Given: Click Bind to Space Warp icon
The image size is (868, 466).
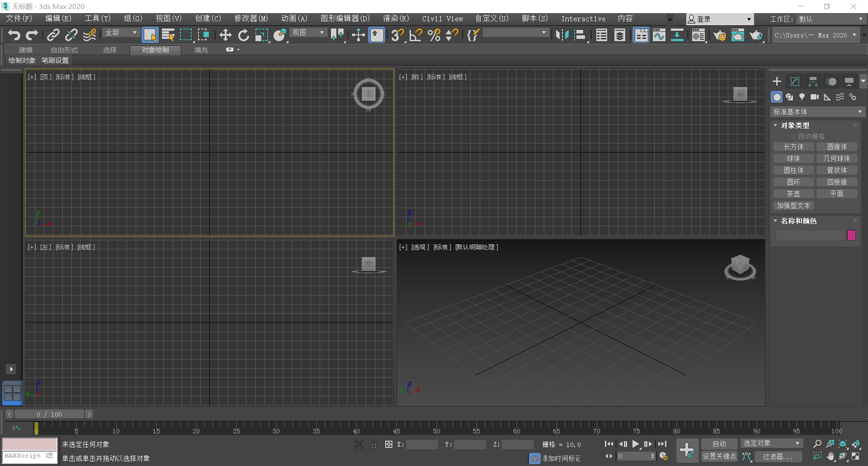Looking at the screenshot, I should 90,35.
